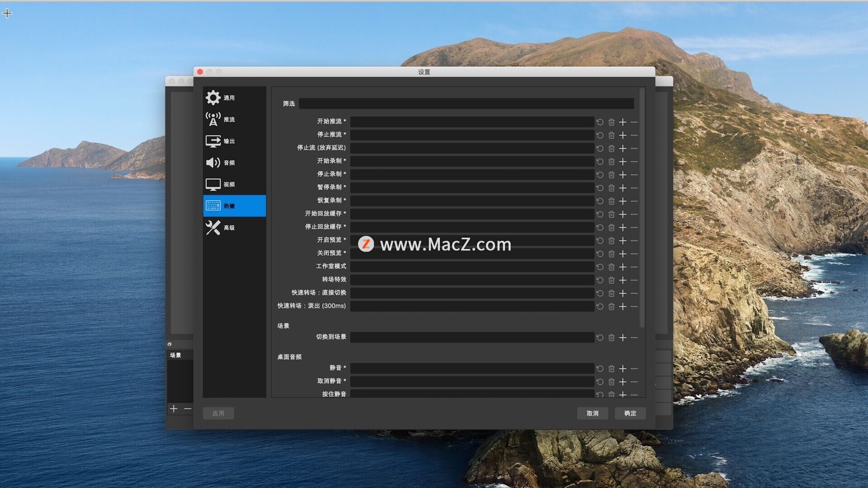Add another hotkey for 停止流 (放弃延迟)
This screenshot has width=868, height=488.
(x=623, y=148)
